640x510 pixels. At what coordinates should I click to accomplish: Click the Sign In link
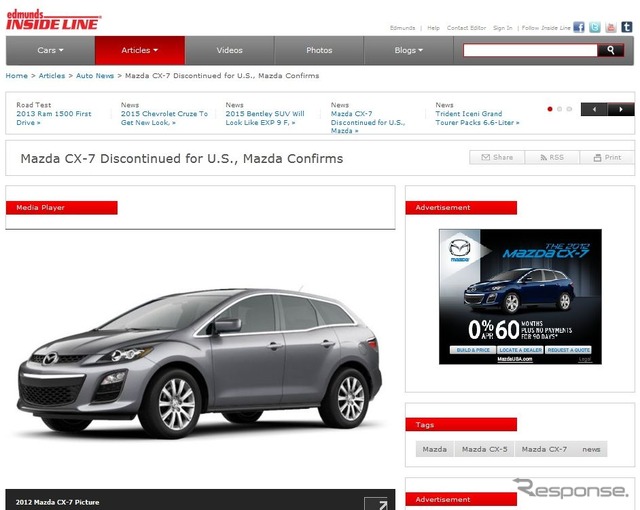click(x=502, y=28)
